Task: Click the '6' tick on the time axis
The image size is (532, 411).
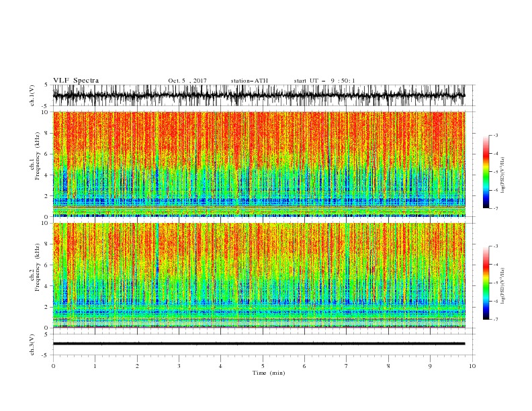Action: [304, 366]
